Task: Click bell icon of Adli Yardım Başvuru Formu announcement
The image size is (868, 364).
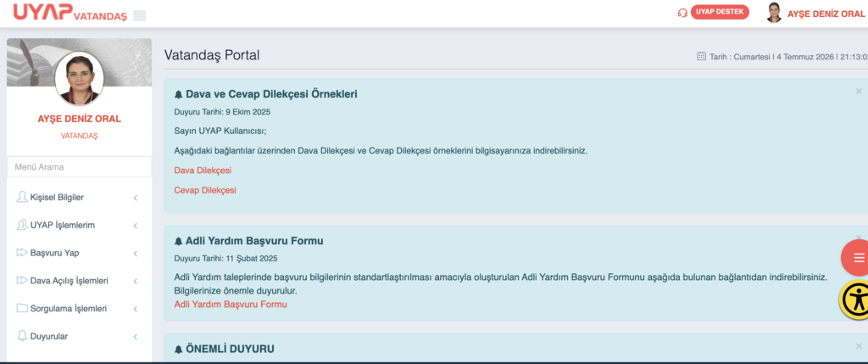Action: click(178, 242)
